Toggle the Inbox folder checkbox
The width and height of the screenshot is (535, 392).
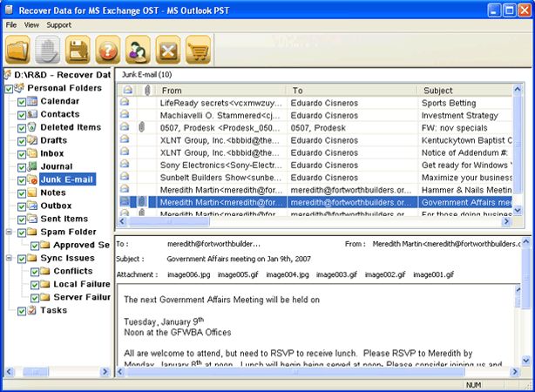coord(23,153)
